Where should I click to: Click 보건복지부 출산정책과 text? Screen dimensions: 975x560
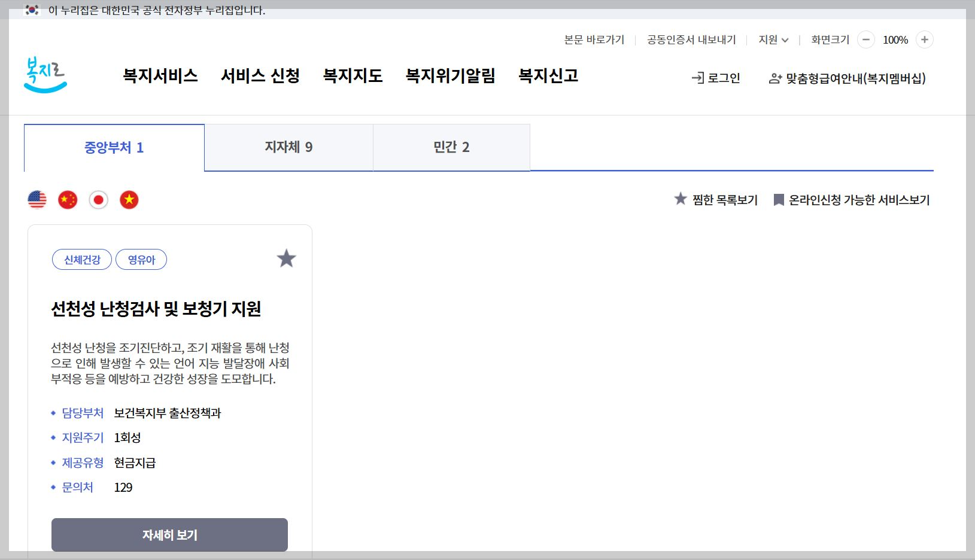[168, 413]
